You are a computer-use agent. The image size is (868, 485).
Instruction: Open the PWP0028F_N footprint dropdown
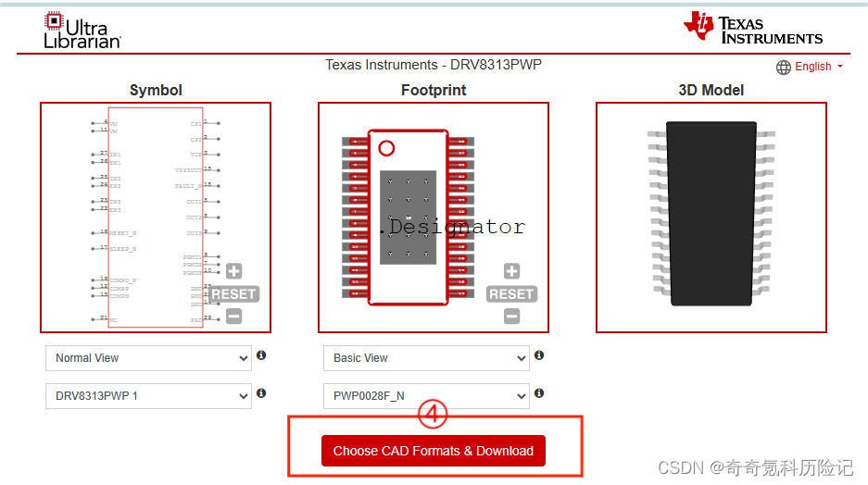coord(426,396)
